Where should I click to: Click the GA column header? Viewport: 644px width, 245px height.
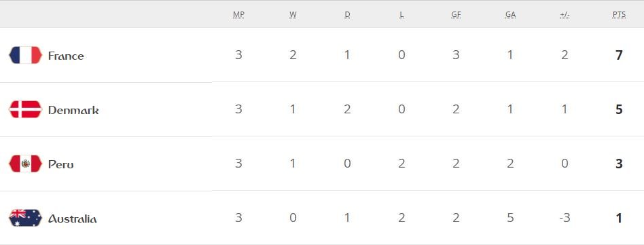point(511,15)
